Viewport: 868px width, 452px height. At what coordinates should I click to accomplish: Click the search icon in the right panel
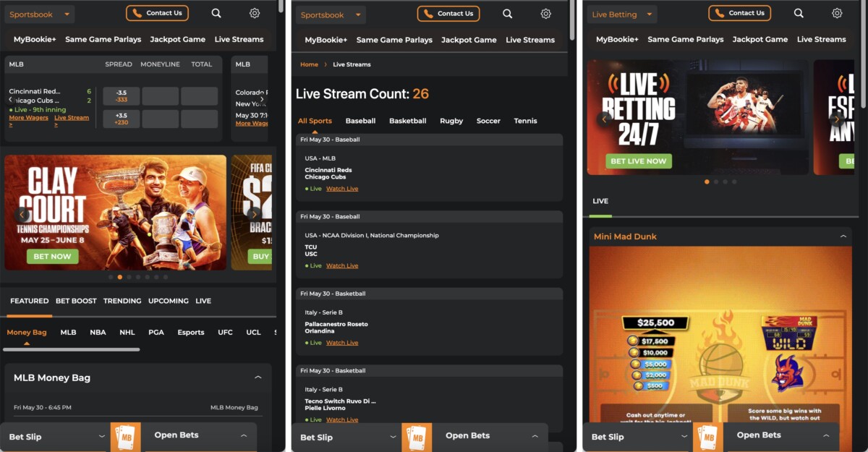(x=799, y=13)
